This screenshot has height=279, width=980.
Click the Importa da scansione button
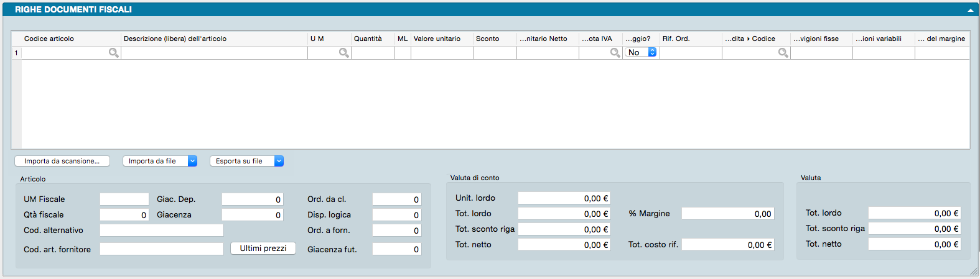tap(62, 161)
